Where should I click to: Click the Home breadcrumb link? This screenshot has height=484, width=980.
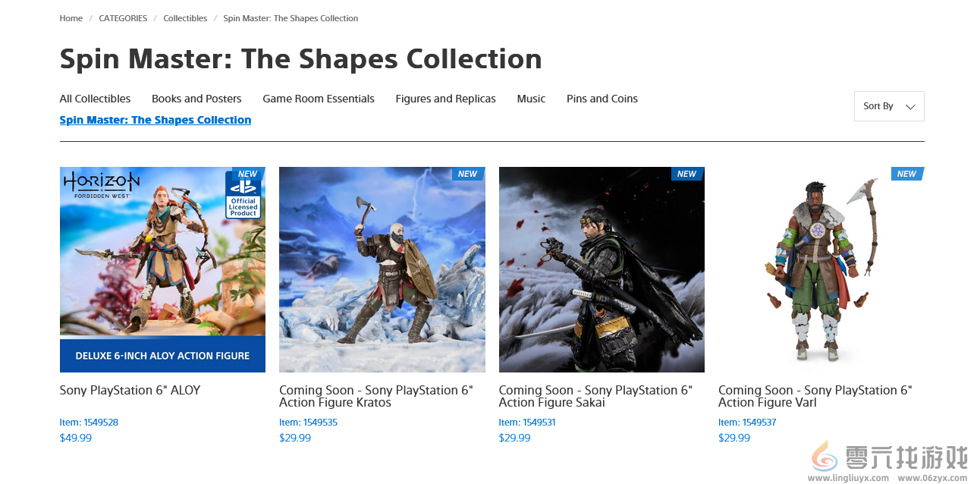[71, 18]
